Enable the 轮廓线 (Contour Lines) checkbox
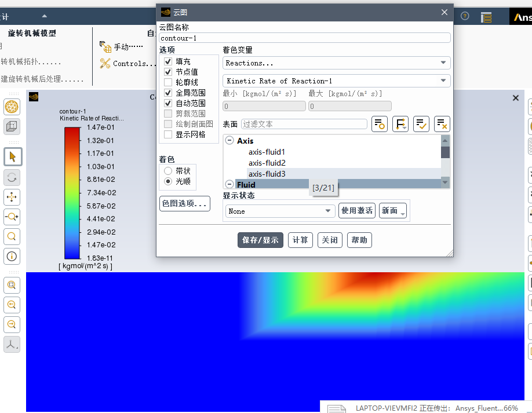 [168, 82]
